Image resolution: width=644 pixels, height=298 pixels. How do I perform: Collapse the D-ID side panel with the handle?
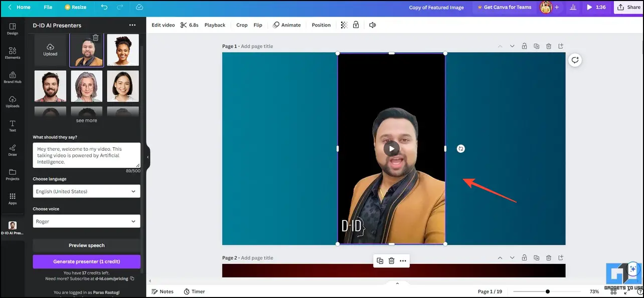tap(148, 157)
